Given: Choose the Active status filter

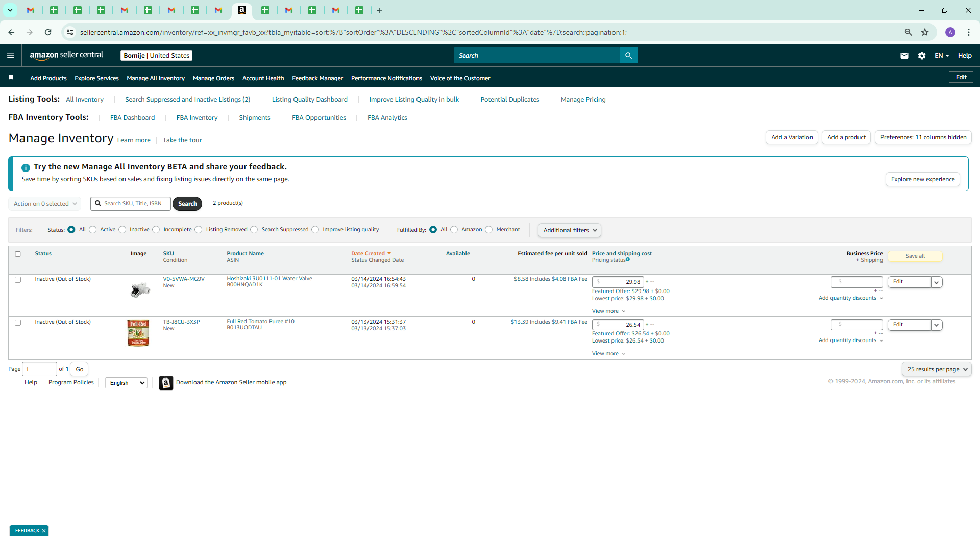Looking at the screenshot, I should [93, 230].
